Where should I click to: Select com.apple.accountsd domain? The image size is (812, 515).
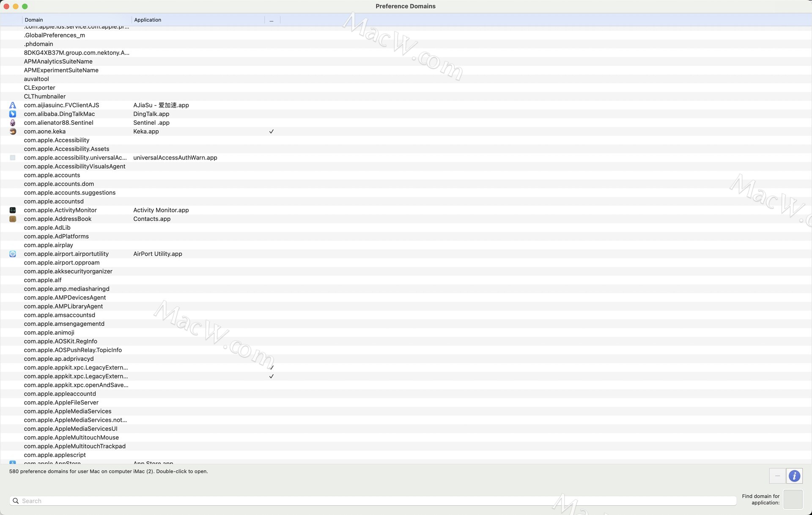point(54,201)
